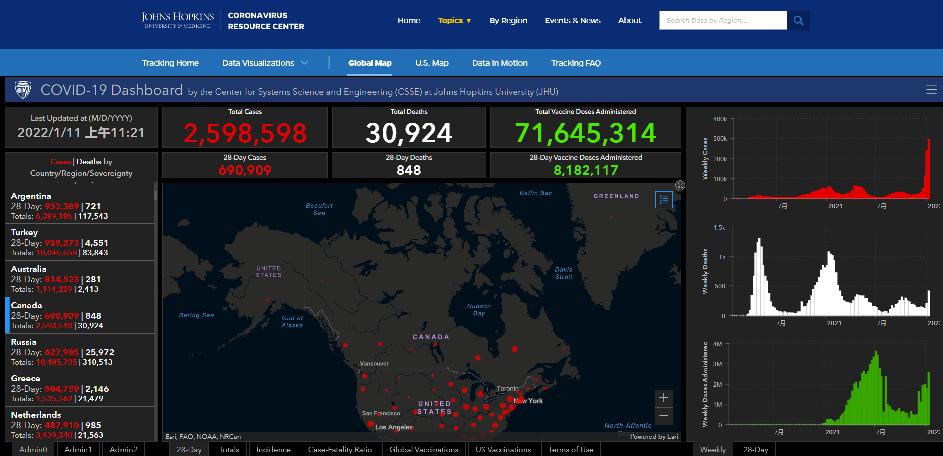Click the search magnifier icon
943x456 pixels.
[799, 20]
